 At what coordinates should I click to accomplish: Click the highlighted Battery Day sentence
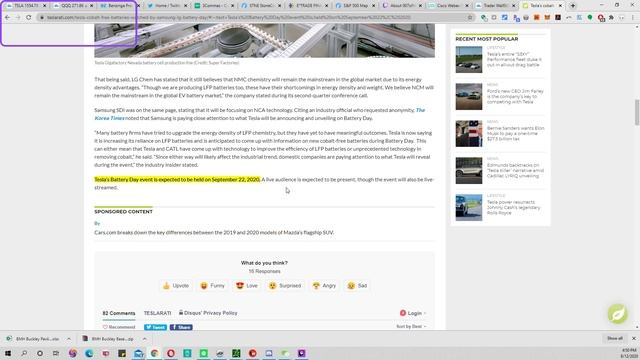[x=177, y=180]
